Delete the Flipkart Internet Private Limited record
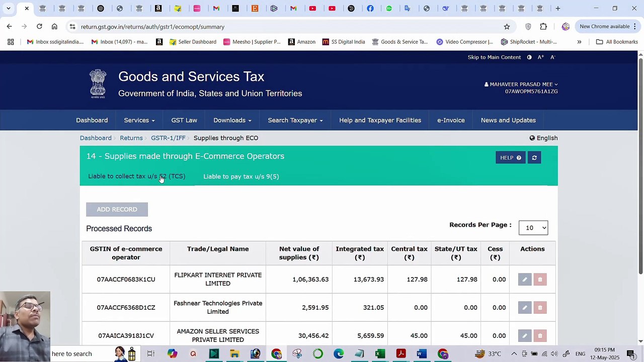Viewport: 644px width, 362px height. click(x=540, y=280)
